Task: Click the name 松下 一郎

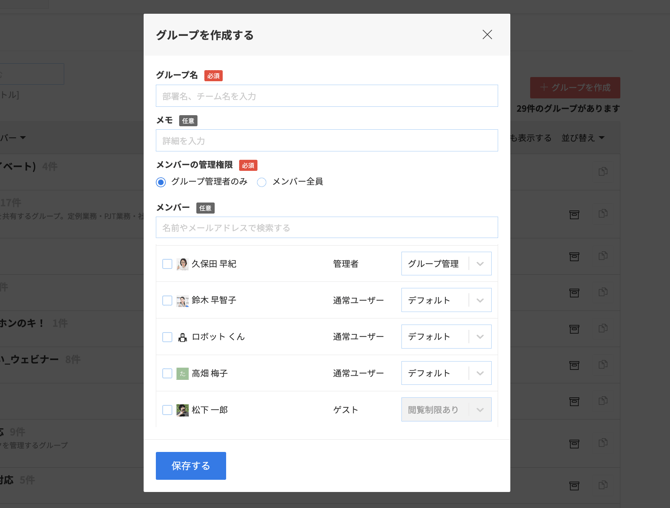Action: (x=209, y=410)
